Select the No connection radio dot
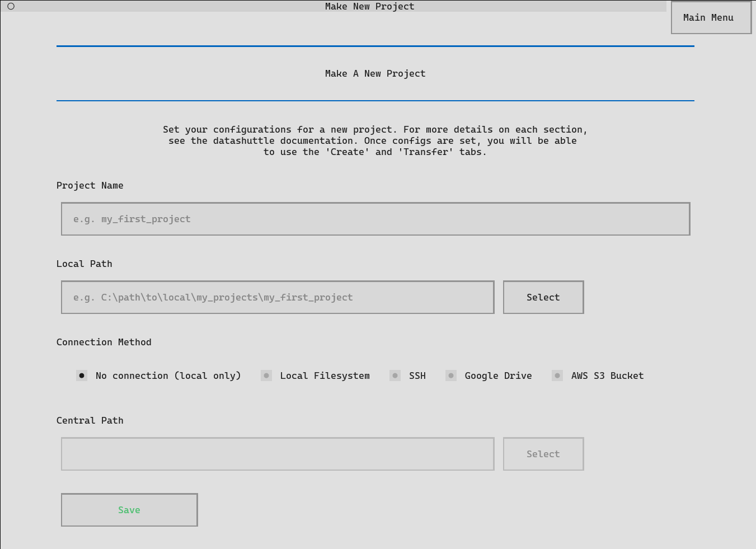The image size is (756, 549). click(82, 376)
